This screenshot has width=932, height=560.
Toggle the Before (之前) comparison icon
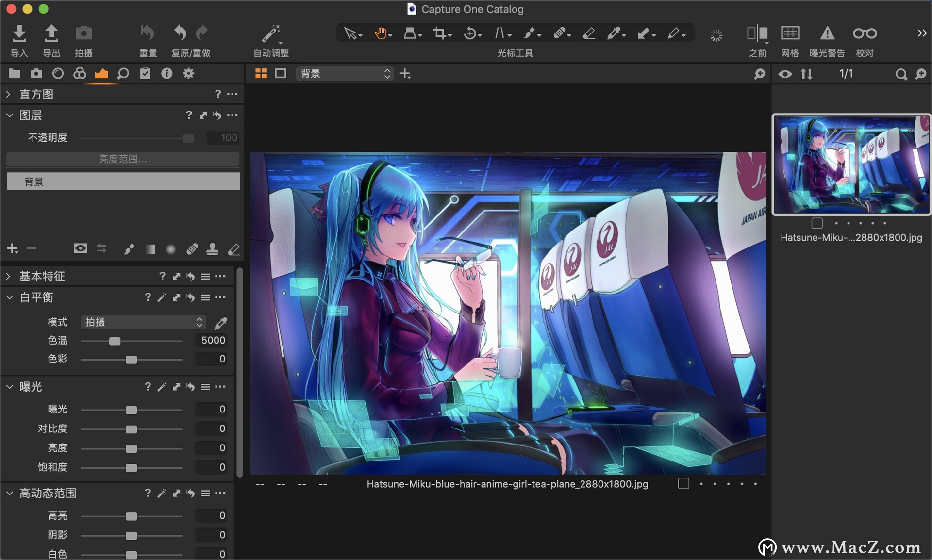click(757, 33)
